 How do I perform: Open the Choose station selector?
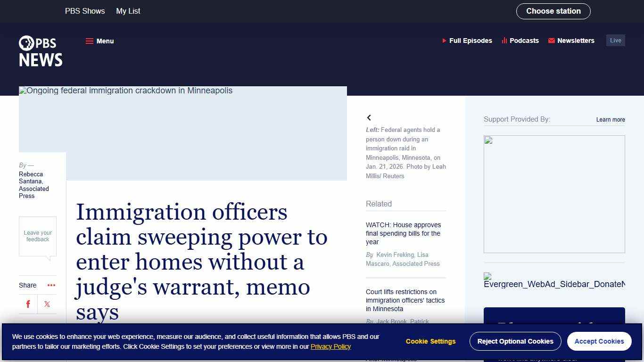(553, 11)
